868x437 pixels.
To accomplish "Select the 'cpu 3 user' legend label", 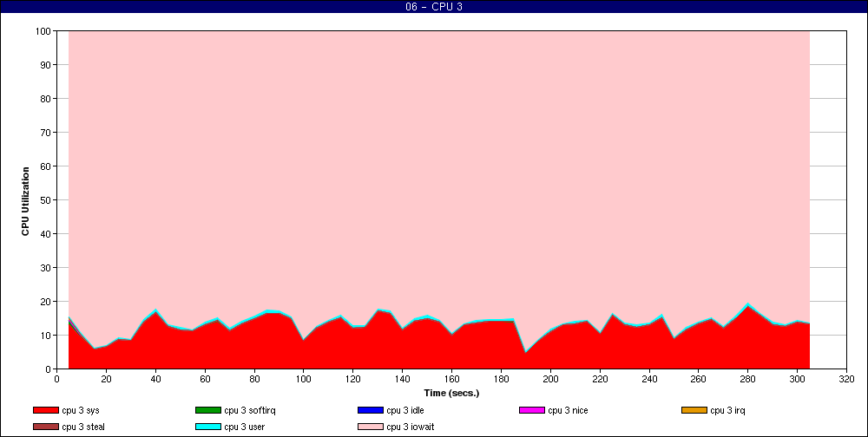I will pyautogui.click(x=245, y=427).
